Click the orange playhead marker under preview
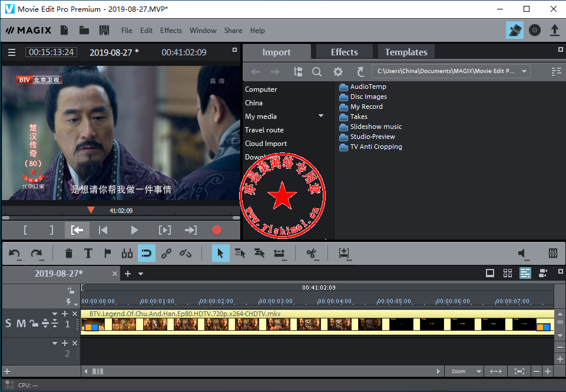 coord(91,210)
